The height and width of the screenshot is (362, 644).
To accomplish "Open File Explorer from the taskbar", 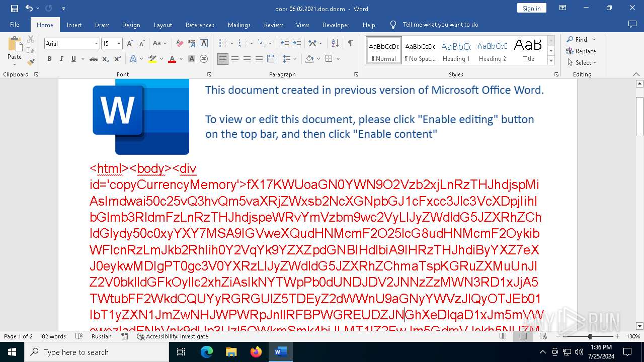I will point(231,352).
